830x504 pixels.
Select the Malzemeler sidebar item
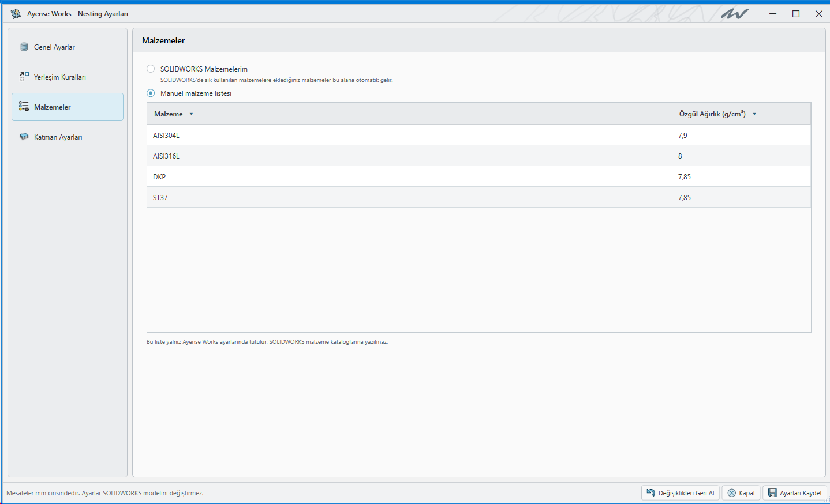coord(68,107)
